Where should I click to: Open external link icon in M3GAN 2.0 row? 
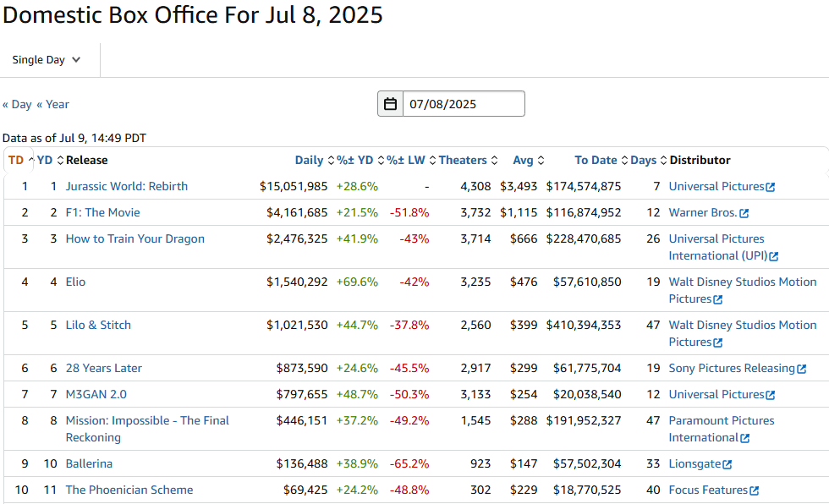pyautogui.click(x=771, y=395)
